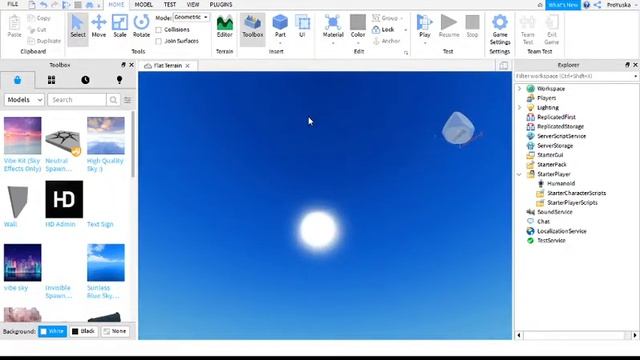Open the Toolbox Inventory grid tab

[x=51, y=80]
